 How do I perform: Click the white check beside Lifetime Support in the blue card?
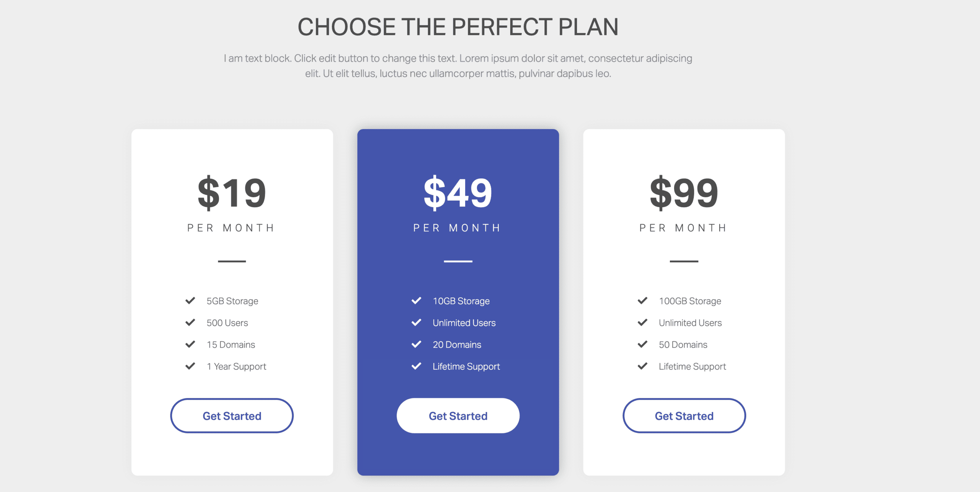click(x=416, y=366)
